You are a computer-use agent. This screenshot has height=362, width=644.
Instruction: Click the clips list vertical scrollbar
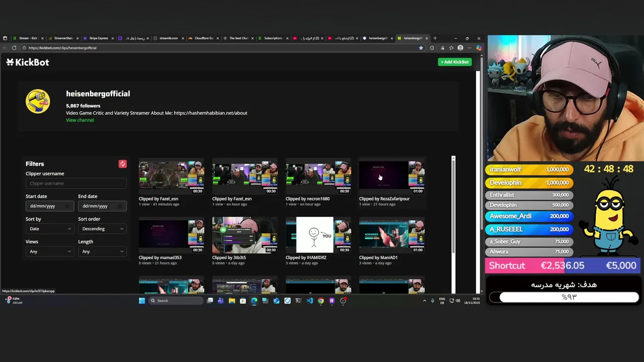click(453, 206)
